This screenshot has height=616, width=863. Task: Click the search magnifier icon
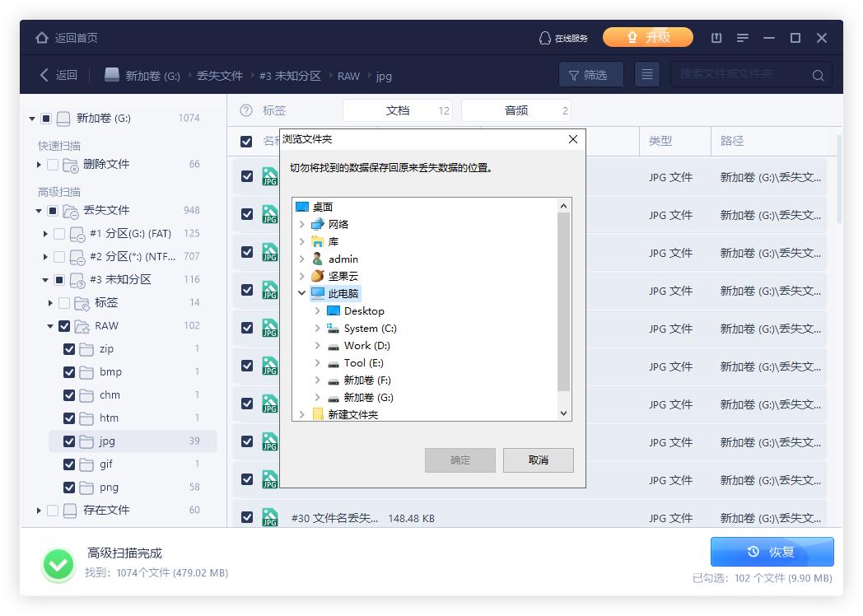[x=818, y=75]
